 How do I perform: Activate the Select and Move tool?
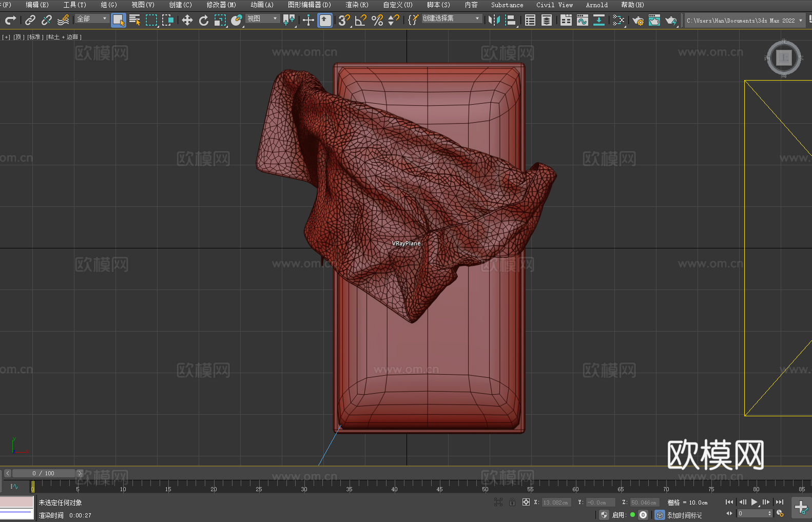(x=187, y=20)
